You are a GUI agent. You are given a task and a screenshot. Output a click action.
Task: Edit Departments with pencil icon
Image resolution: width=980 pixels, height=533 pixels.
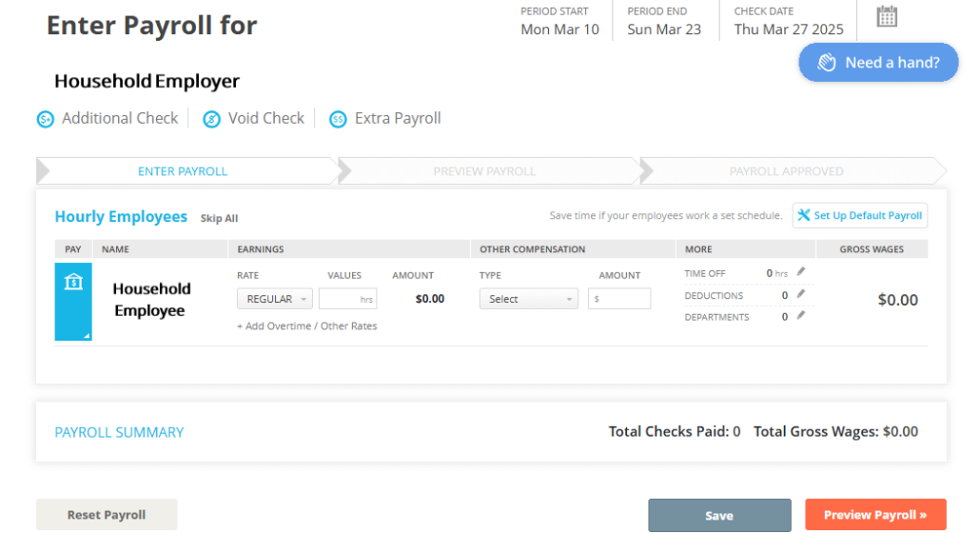click(801, 316)
